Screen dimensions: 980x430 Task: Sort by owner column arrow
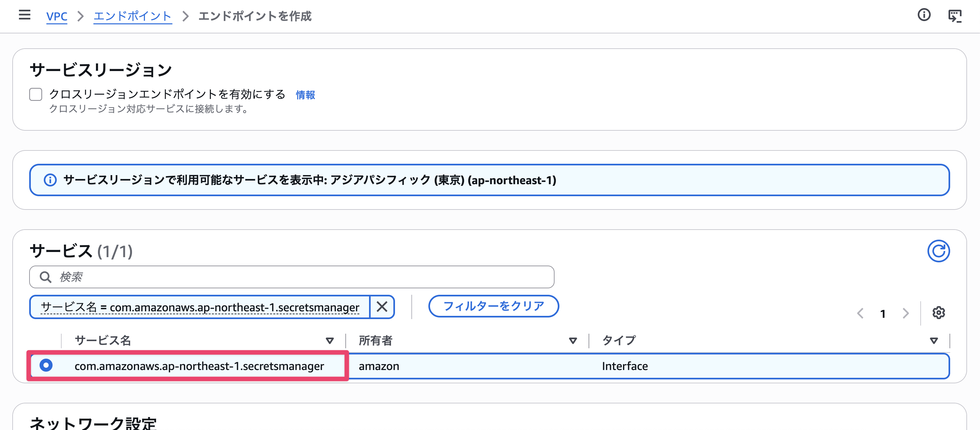point(573,340)
